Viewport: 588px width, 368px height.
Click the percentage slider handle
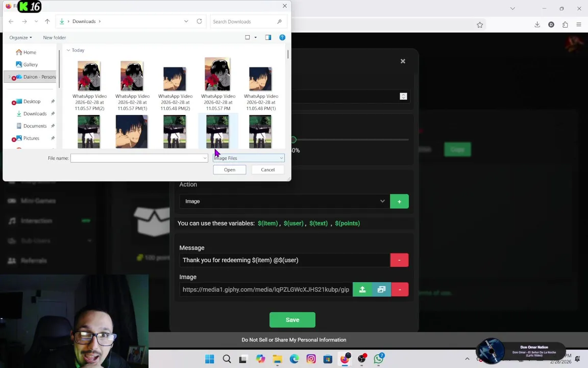click(293, 140)
